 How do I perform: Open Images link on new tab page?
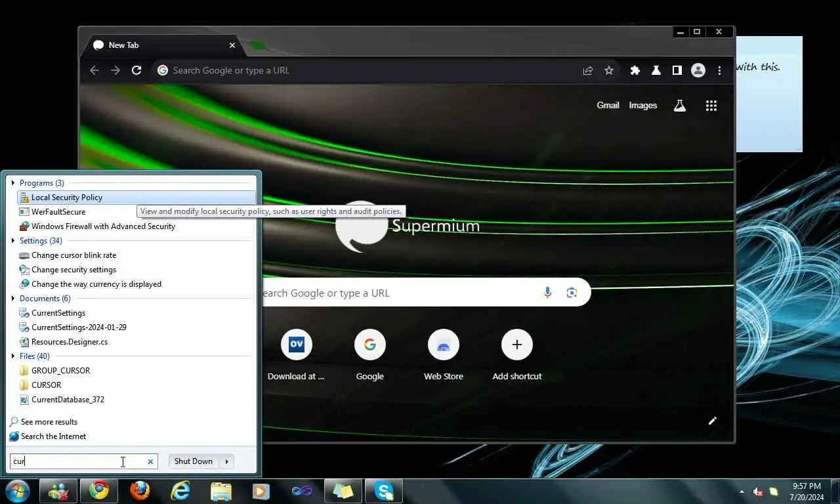(x=643, y=105)
